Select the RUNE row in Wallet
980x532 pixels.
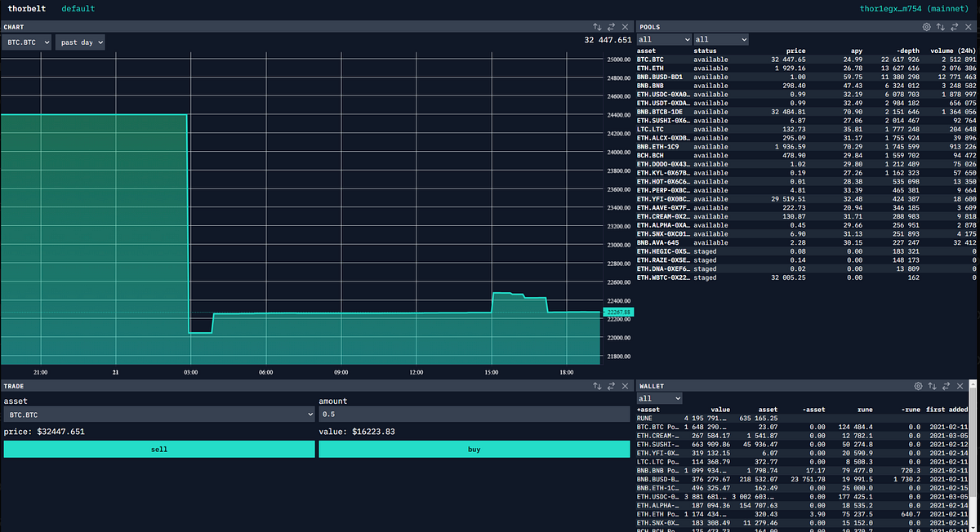[802, 419]
